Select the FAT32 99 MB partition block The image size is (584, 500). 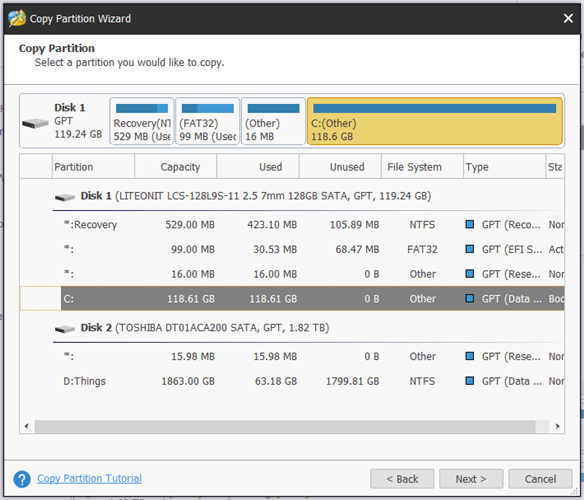coord(207,121)
